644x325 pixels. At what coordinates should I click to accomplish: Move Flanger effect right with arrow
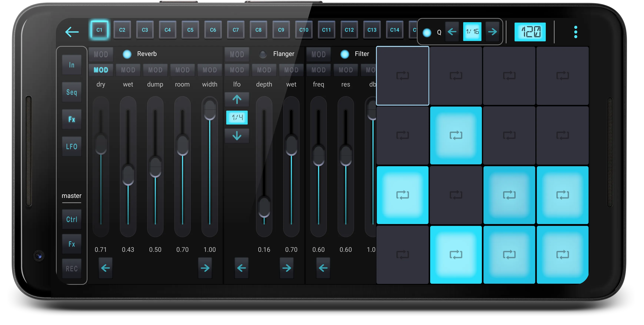click(x=287, y=268)
